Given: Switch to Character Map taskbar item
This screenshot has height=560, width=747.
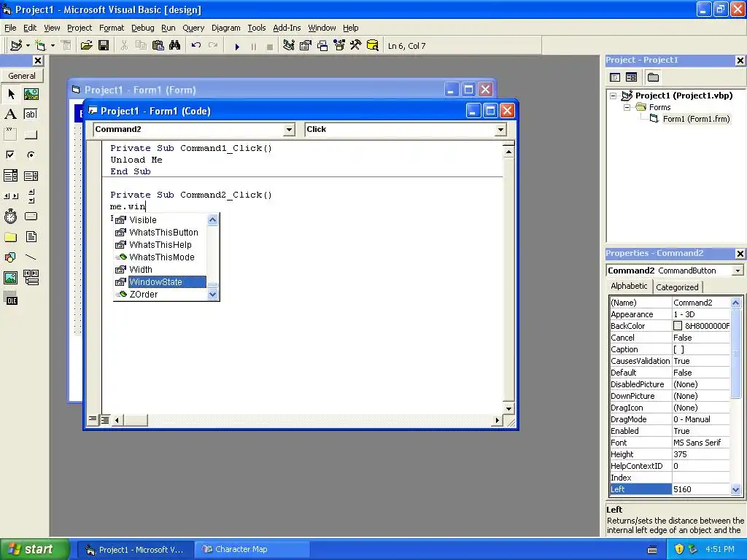Looking at the screenshot, I should click(252, 550).
